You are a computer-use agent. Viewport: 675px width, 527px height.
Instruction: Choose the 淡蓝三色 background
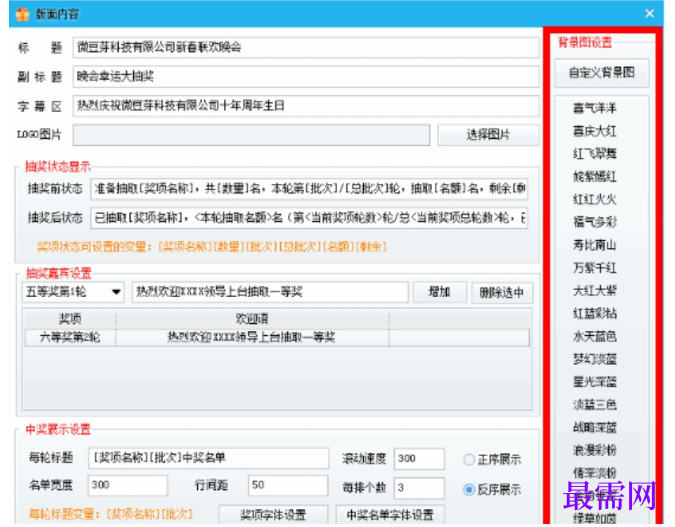[x=595, y=405]
